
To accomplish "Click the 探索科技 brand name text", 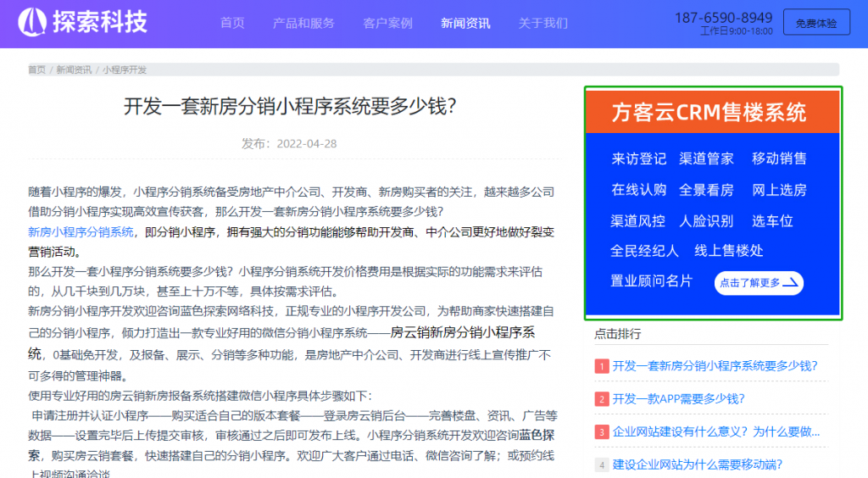I will pos(100,22).
